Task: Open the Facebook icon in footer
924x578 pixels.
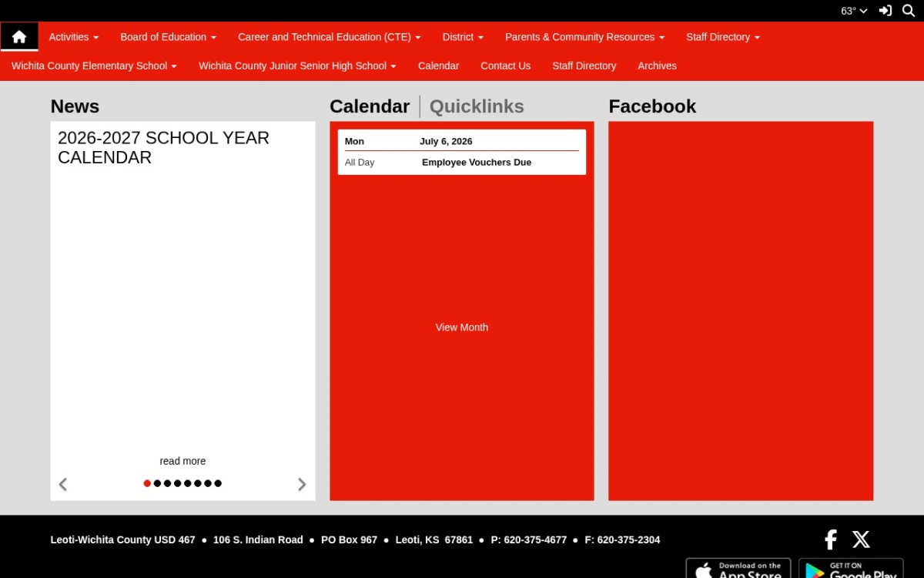Action: click(x=830, y=539)
